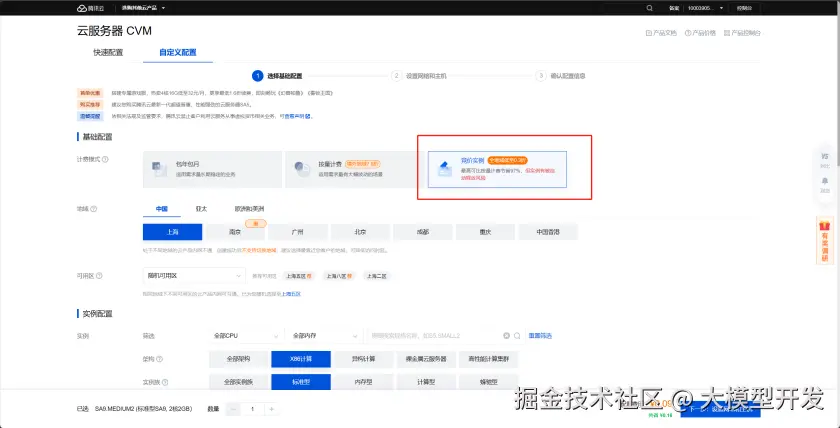
Task: Select 异构计算 architecture option
Action: pos(364,359)
